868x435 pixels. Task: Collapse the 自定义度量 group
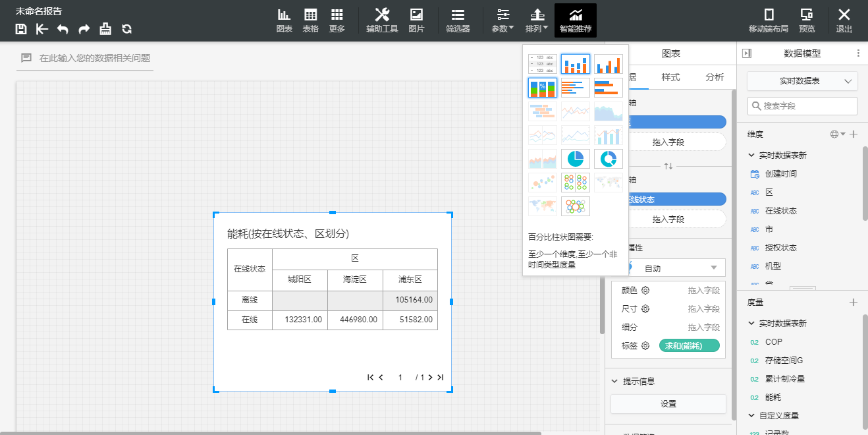[x=751, y=416]
